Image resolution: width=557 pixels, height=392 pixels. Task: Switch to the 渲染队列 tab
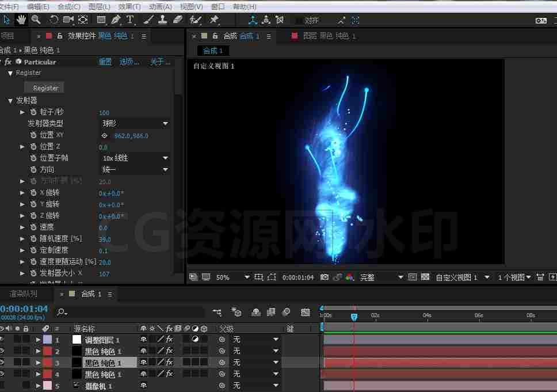click(23, 294)
